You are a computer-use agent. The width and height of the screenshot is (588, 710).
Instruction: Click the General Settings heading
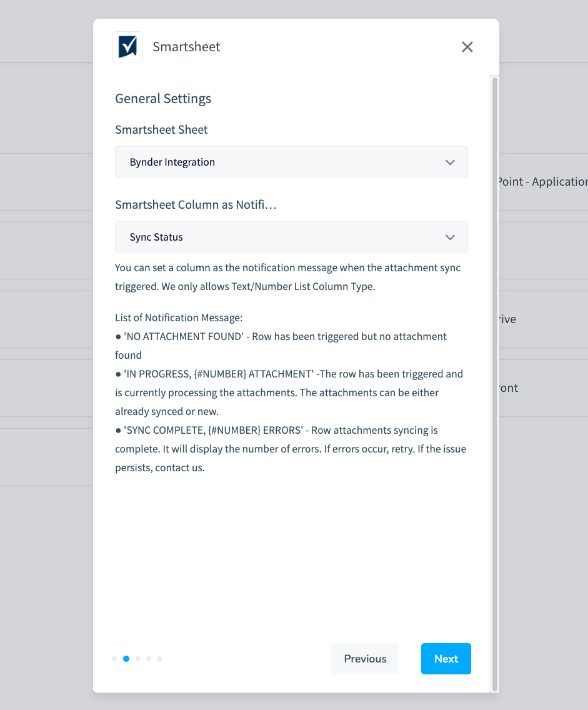[162, 98]
